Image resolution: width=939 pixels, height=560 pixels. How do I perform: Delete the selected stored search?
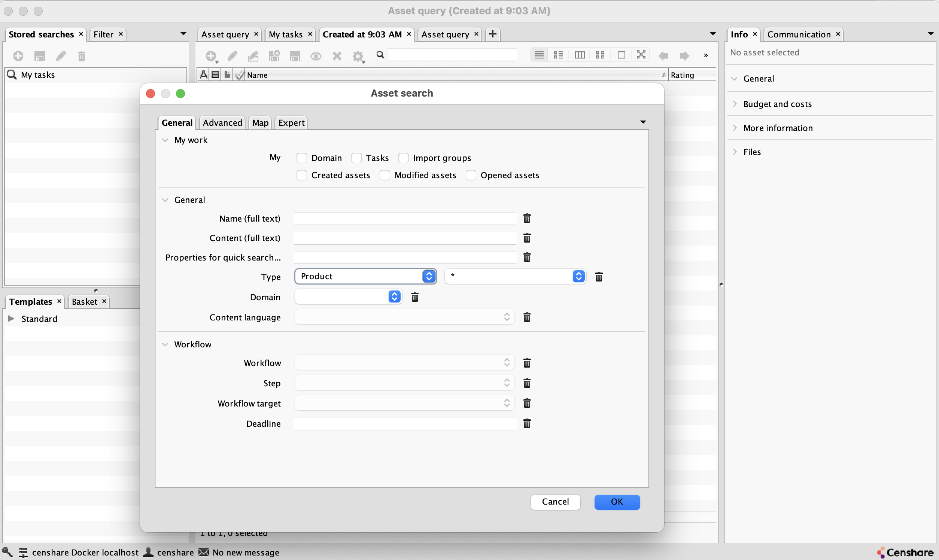pos(82,55)
